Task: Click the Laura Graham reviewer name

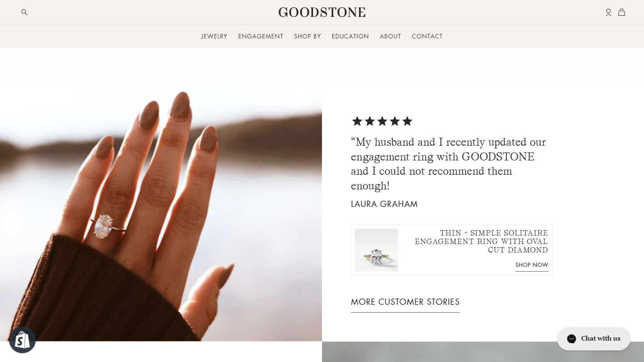Action: pos(384,204)
